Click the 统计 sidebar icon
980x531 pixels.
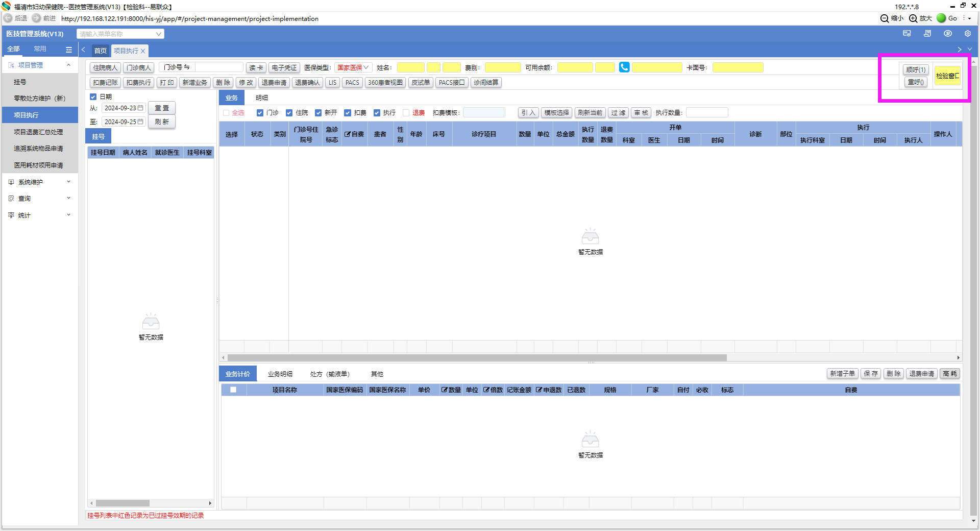11,215
